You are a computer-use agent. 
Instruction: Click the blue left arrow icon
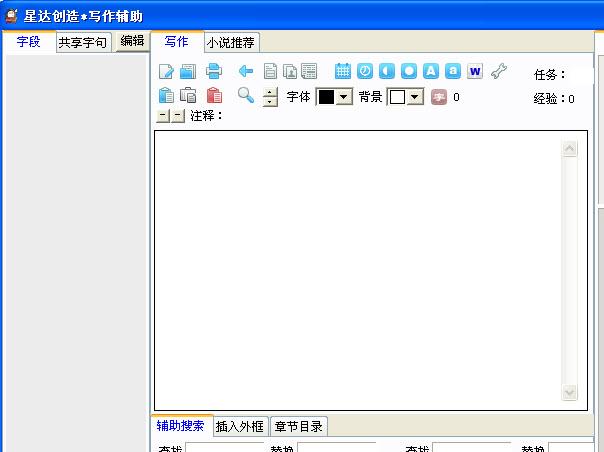246,71
